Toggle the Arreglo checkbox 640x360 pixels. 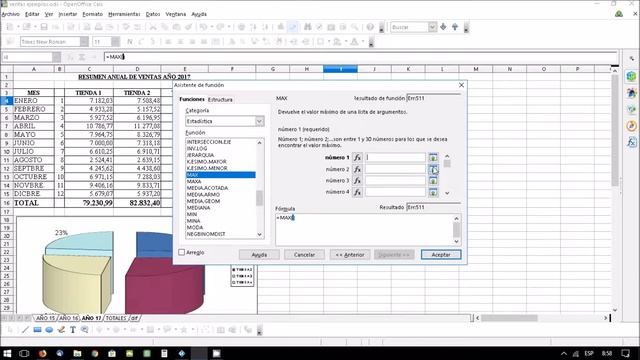pyautogui.click(x=182, y=252)
